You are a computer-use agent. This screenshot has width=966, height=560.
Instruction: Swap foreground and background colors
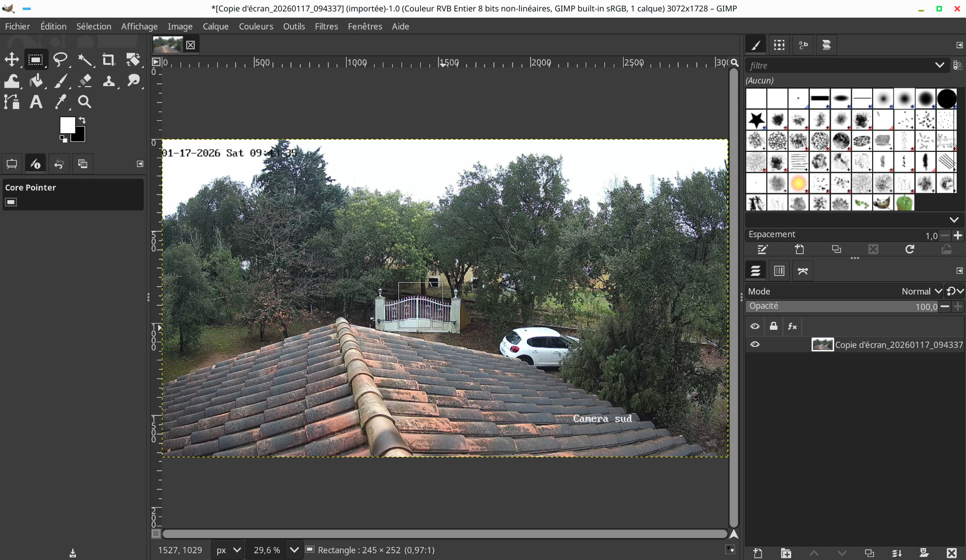pyautogui.click(x=82, y=120)
